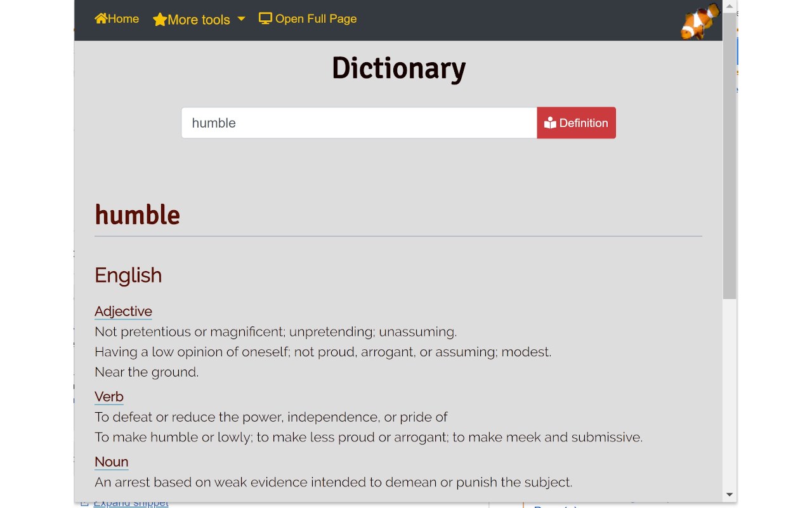Open the Noun part-of-speech link
The height and width of the screenshot is (508, 812).
112,462
